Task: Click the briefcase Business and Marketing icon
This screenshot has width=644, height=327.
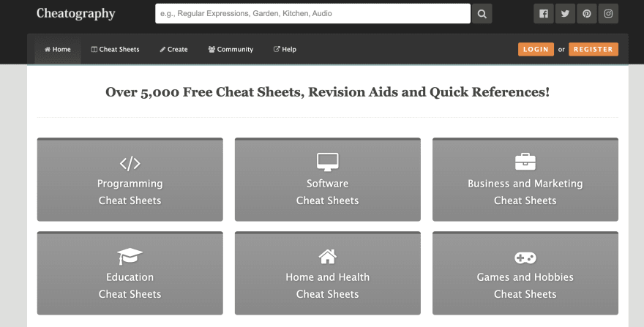Action: tap(525, 162)
